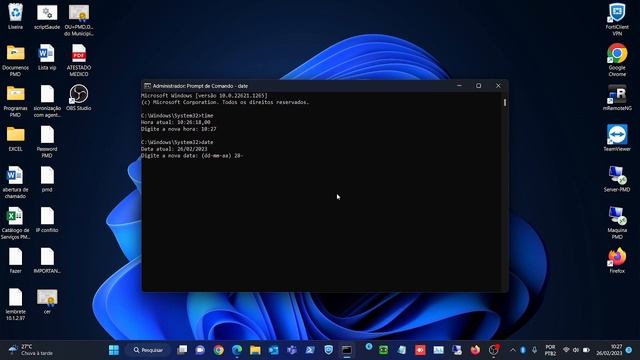Click the Bluetooth tray icon
Screen dimensions: 640x360
(523, 350)
